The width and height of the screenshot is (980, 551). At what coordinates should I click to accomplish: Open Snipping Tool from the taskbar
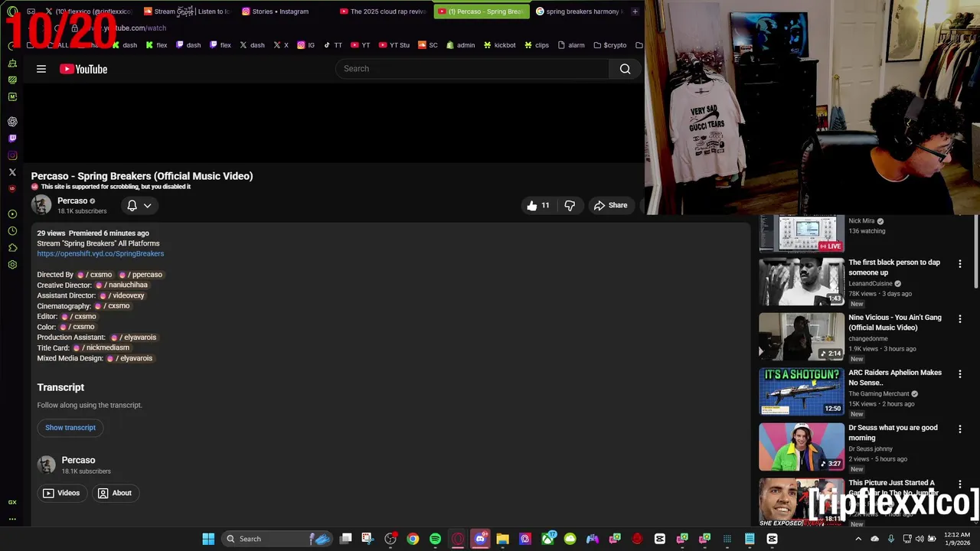click(x=367, y=539)
